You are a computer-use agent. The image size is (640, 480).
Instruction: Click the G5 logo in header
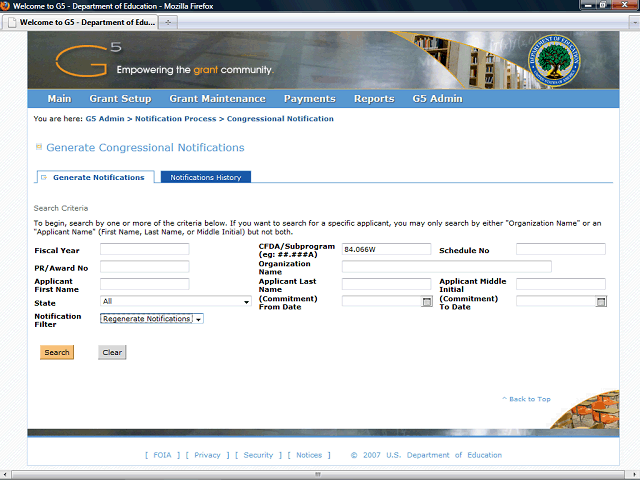89,60
